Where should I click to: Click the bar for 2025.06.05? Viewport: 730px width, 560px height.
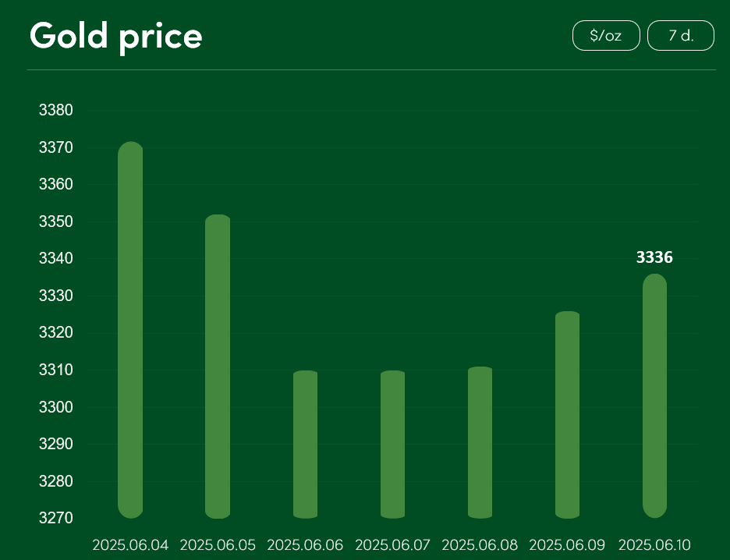218,367
